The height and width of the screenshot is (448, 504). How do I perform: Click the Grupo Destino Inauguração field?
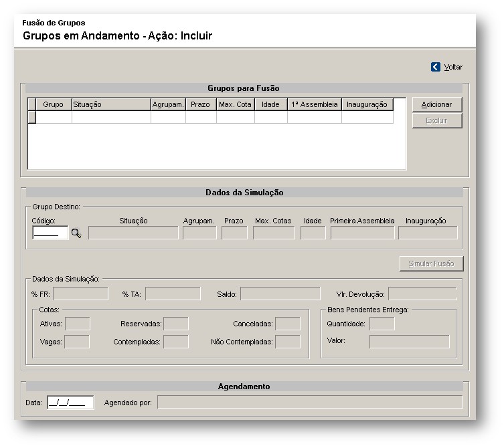click(428, 233)
